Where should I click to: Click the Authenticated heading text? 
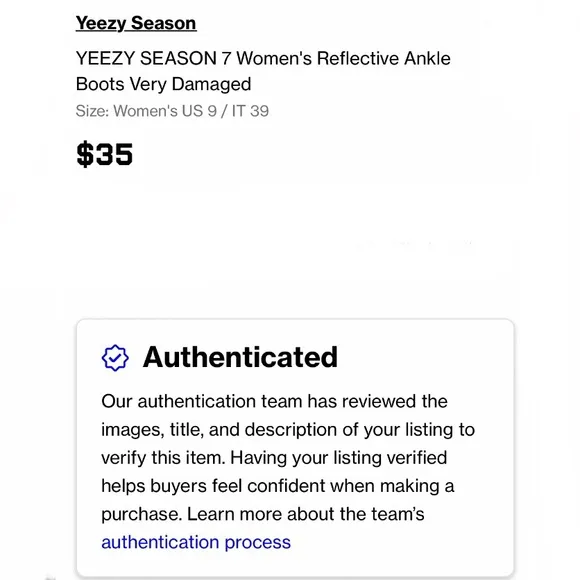click(x=240, y=357)
